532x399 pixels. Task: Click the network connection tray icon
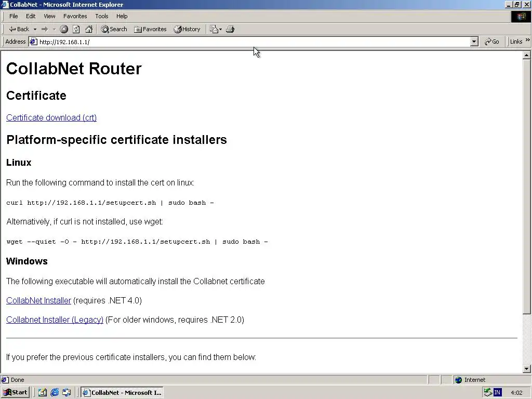[488, 393]
